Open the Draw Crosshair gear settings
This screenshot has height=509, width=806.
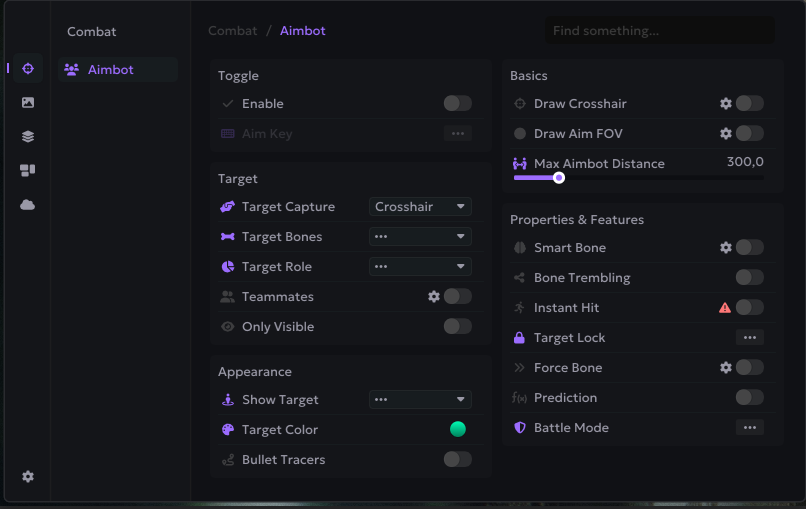[726, 104]
